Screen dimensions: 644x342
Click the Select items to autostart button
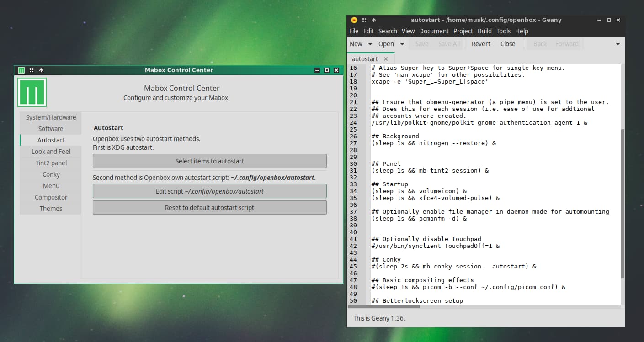209,161
